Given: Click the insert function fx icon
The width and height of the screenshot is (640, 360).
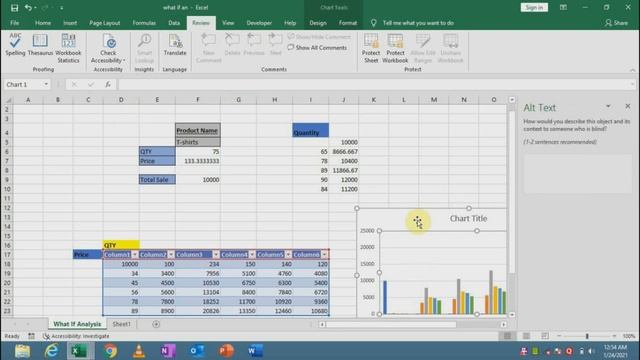Looking at the screenshot, I should click(x=108, y=84).
